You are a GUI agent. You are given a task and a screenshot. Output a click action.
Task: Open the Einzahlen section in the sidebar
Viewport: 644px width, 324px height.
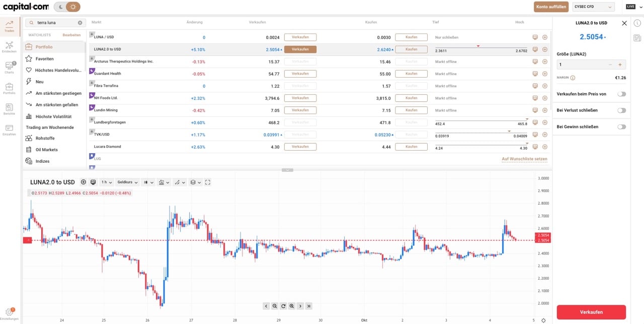[10, 130]
